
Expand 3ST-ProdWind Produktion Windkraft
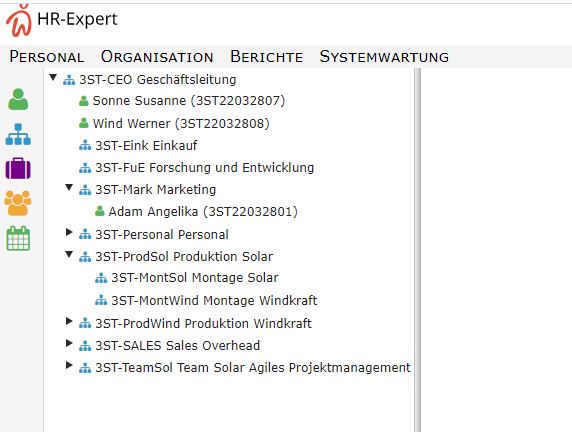pyautogui.click(x=69, y=321)
